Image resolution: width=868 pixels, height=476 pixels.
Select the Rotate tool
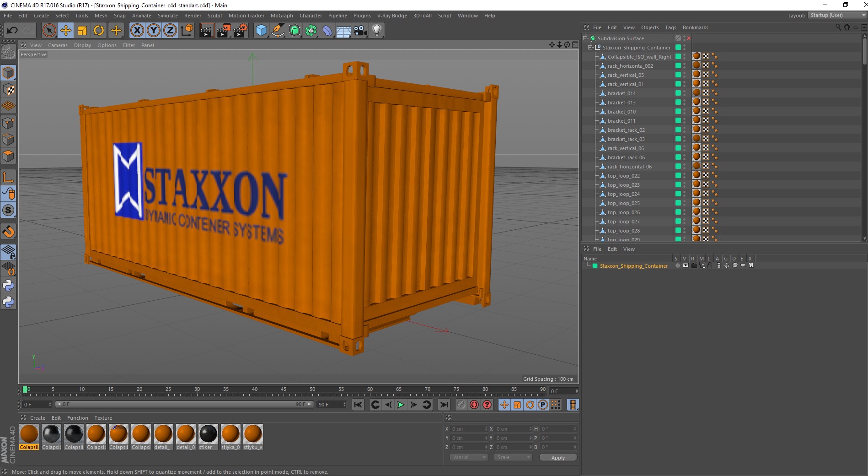(99, 31)
